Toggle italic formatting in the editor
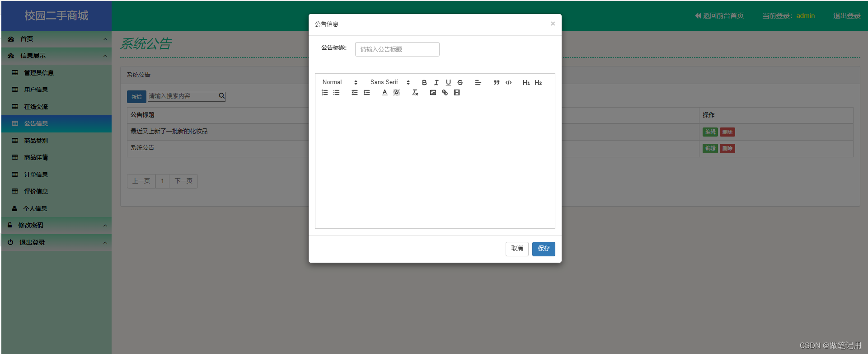Image resolution: width=868 pixels, height=354 pixels. coord(436,82)
